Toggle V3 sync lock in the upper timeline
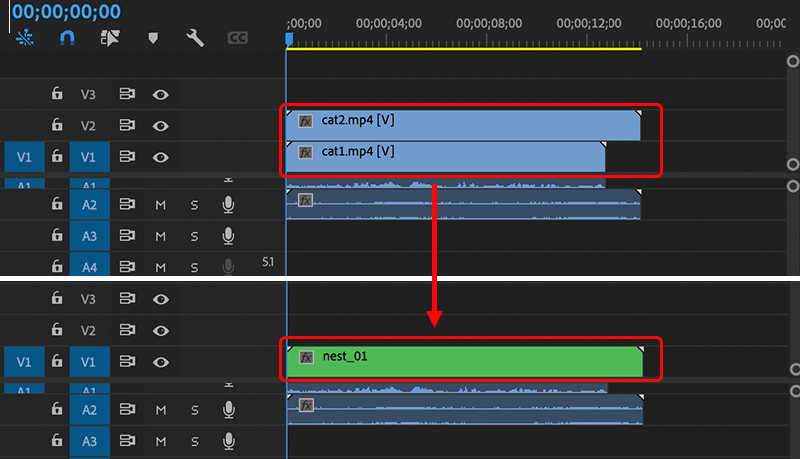 [127, 94]
